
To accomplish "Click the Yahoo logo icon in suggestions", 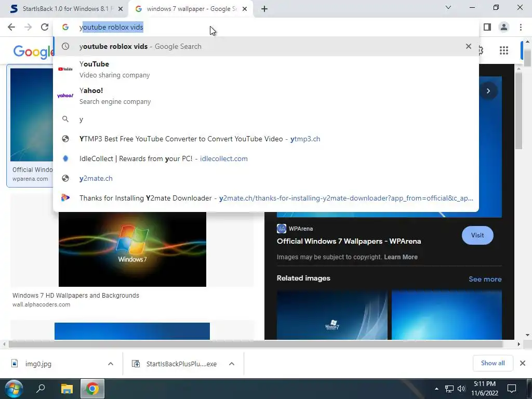I will coord(65,96).
